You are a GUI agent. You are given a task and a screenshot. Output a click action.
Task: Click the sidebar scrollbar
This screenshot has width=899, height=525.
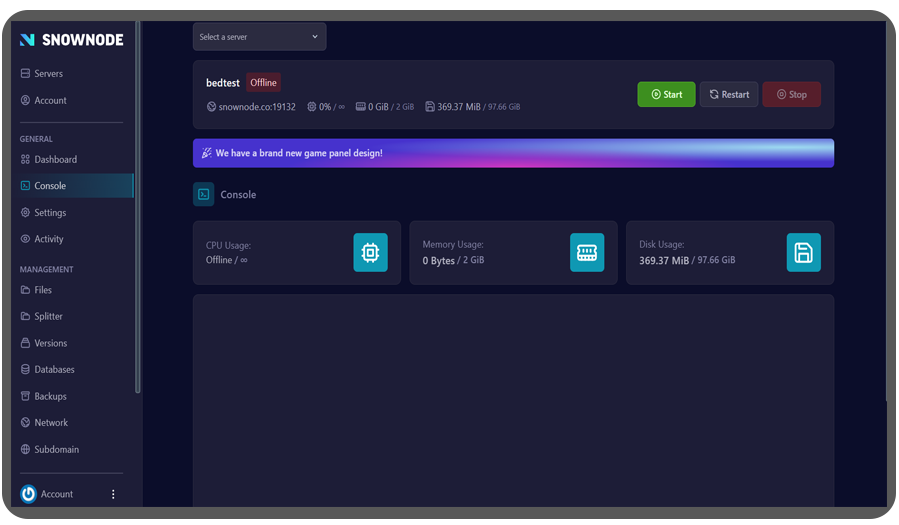click(x=138, y=207)
